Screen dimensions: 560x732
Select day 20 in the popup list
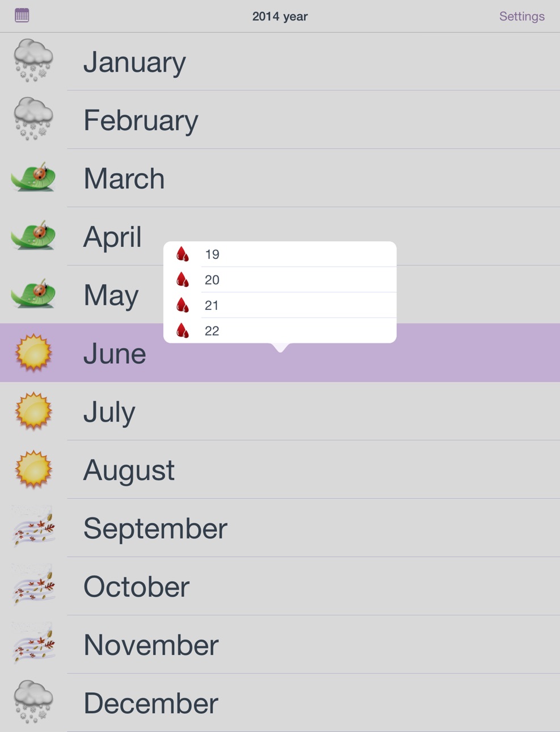point(280,280)
